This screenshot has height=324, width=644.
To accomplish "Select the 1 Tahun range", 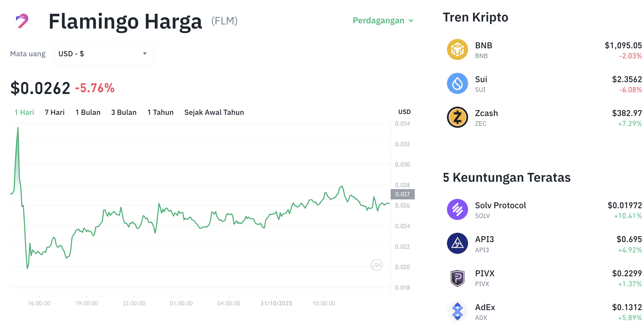I will (160, 112).
